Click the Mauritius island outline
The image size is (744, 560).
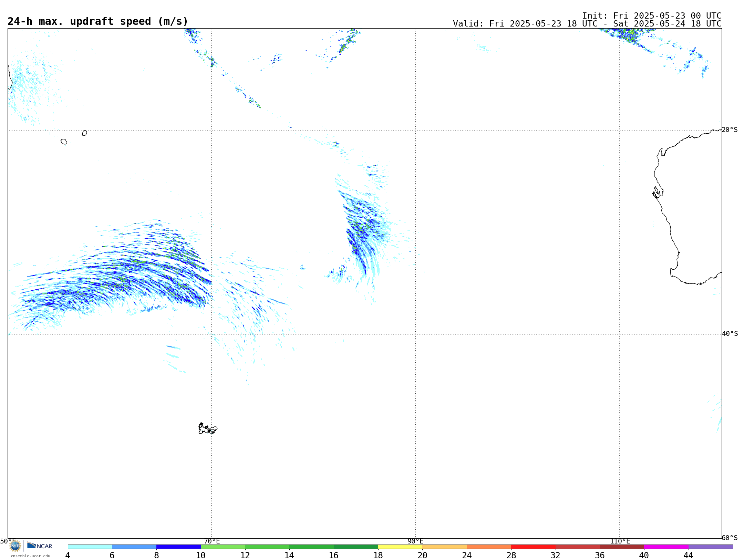84,133
